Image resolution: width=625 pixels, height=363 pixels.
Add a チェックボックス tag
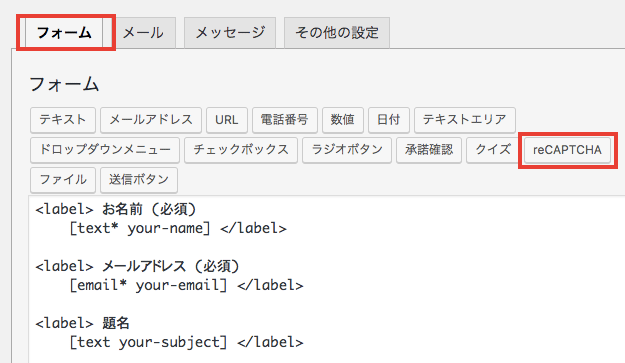pyautogui.click(x=241, y=150)
